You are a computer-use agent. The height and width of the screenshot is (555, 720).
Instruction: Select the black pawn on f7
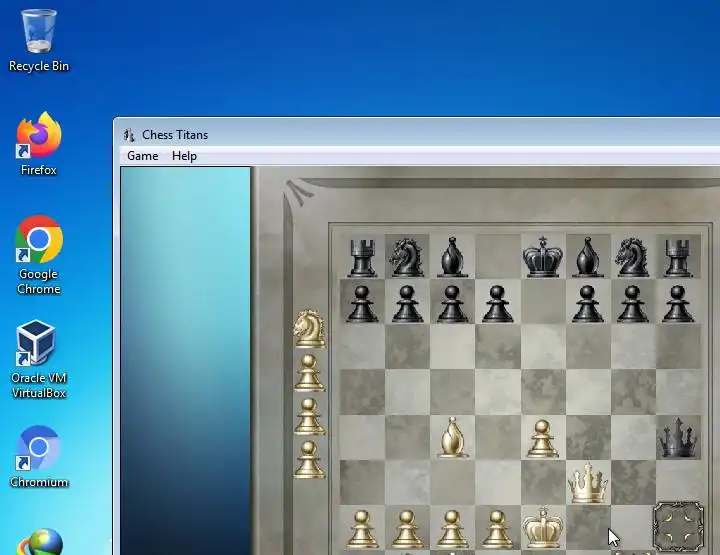588,303
